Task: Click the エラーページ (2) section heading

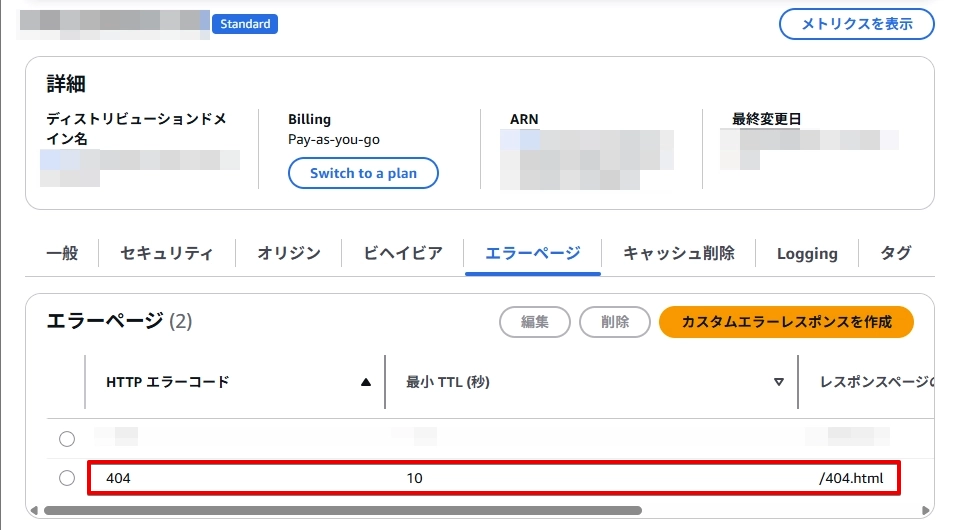Action: [x=120, y=321]
